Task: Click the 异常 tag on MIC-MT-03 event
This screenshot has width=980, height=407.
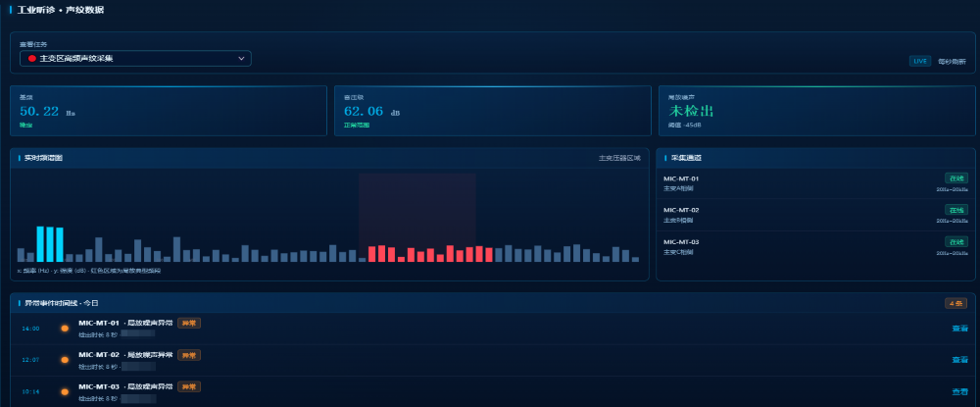Action: tap(189, 387)
